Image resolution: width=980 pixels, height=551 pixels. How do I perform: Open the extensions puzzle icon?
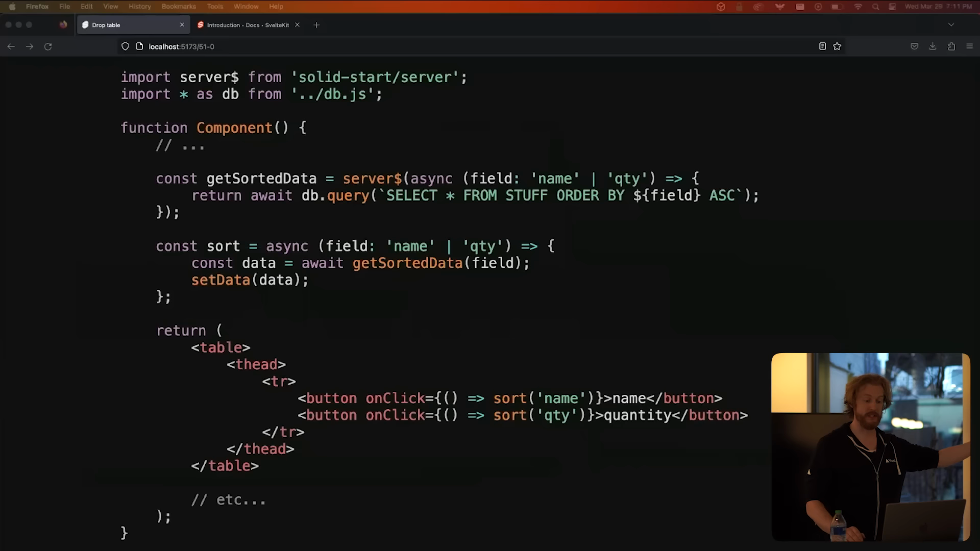(x=951, y=46)
